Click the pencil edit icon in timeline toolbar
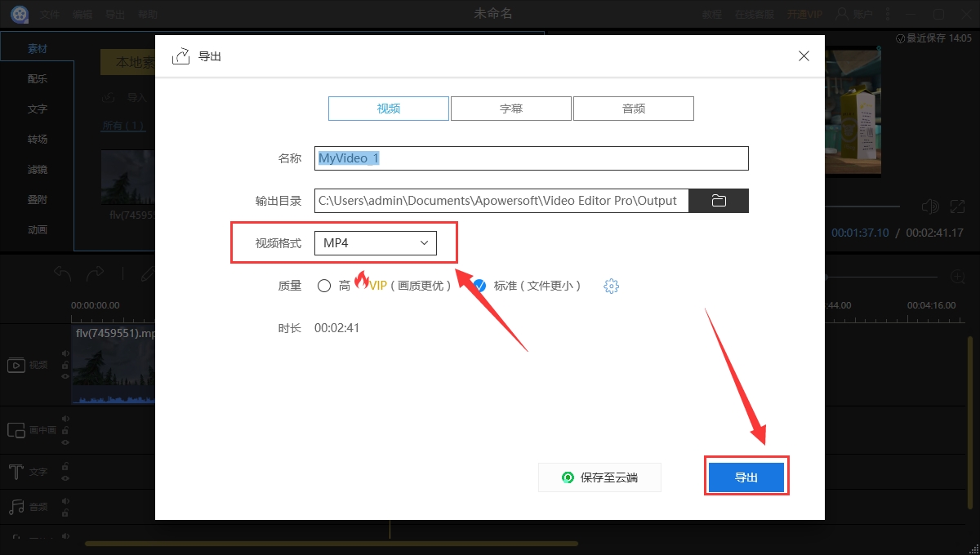 click(147, 273)
